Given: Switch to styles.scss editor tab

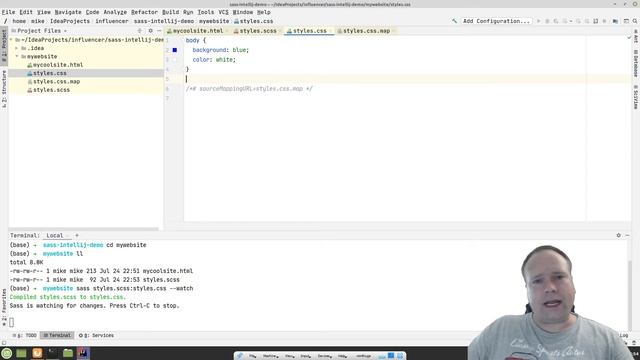Looking at the screenshot, I should [x=257, y=31].
